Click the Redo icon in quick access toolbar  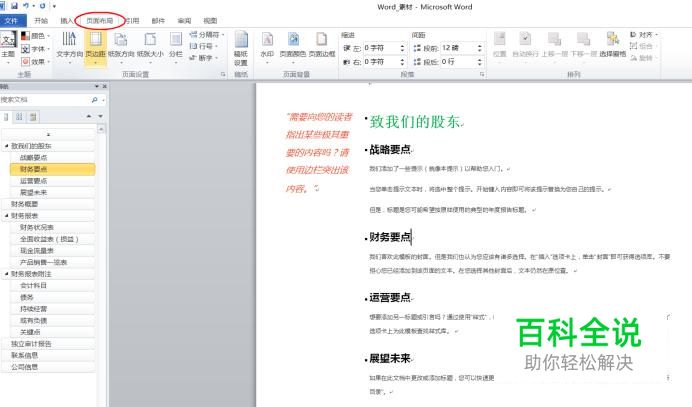(x=42, y=6)
